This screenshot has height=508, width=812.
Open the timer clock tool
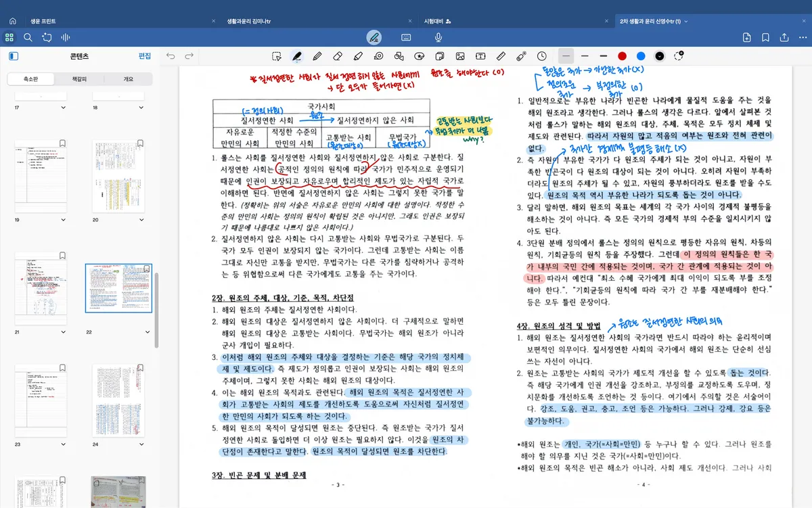(542, 55)
